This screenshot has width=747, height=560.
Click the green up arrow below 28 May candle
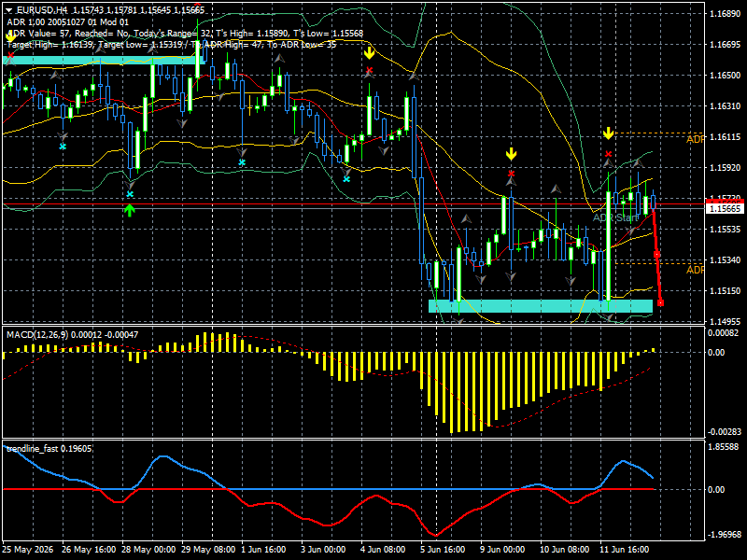[130, 210]
